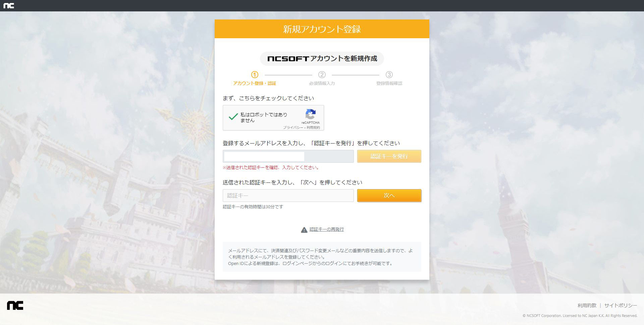Click the step 2 circle indicator
This screenshot has width=644, height=325.
322,74
